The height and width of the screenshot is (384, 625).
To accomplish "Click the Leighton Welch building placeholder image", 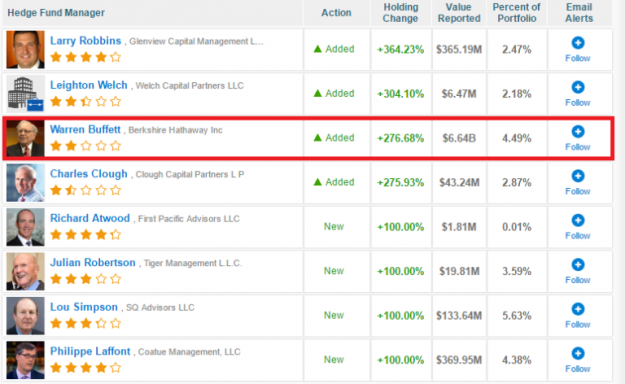I will pos(26,94).
